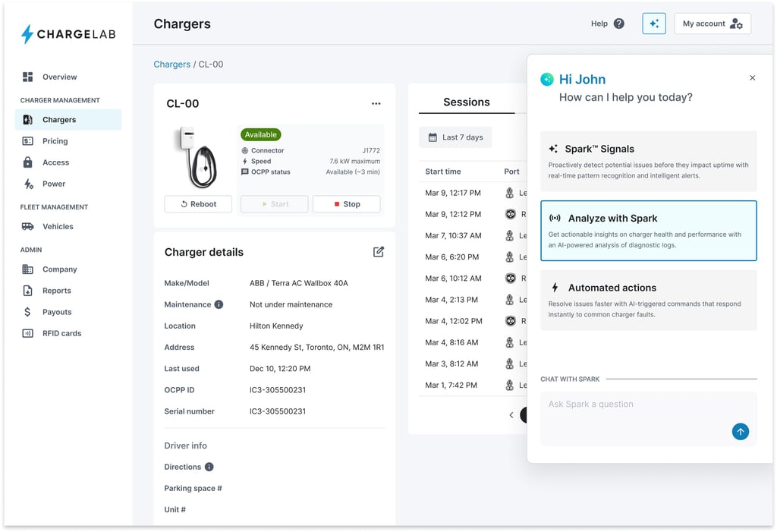
Task: Click the ABB / Terra AC Wallbox 40A model
Action: click(299, 283)
